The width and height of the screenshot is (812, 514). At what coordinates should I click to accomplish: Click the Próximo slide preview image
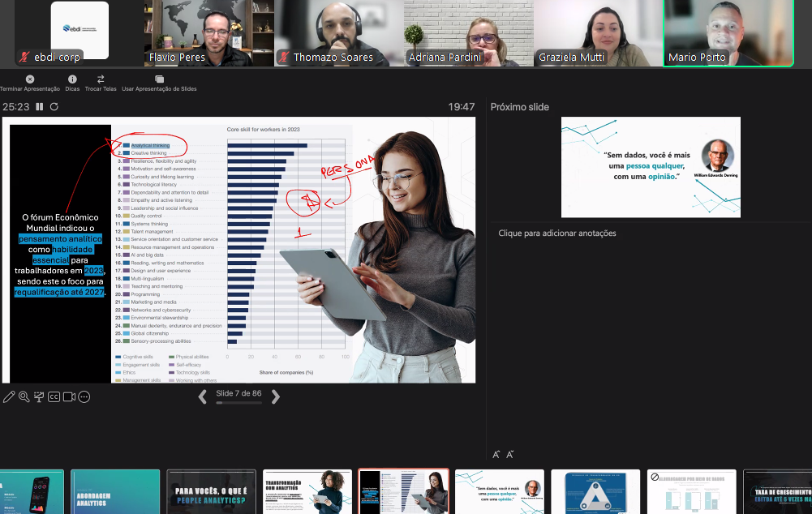(651, 167)
